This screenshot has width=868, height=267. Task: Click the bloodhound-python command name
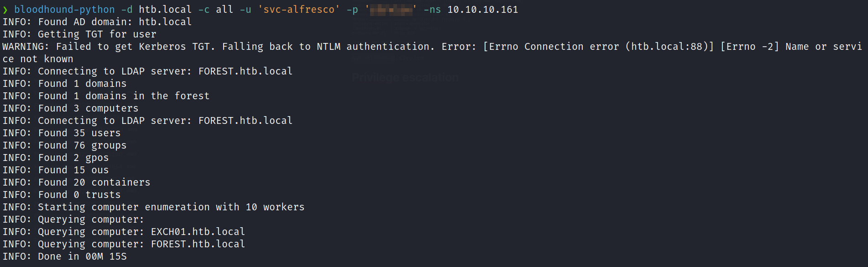64,10
